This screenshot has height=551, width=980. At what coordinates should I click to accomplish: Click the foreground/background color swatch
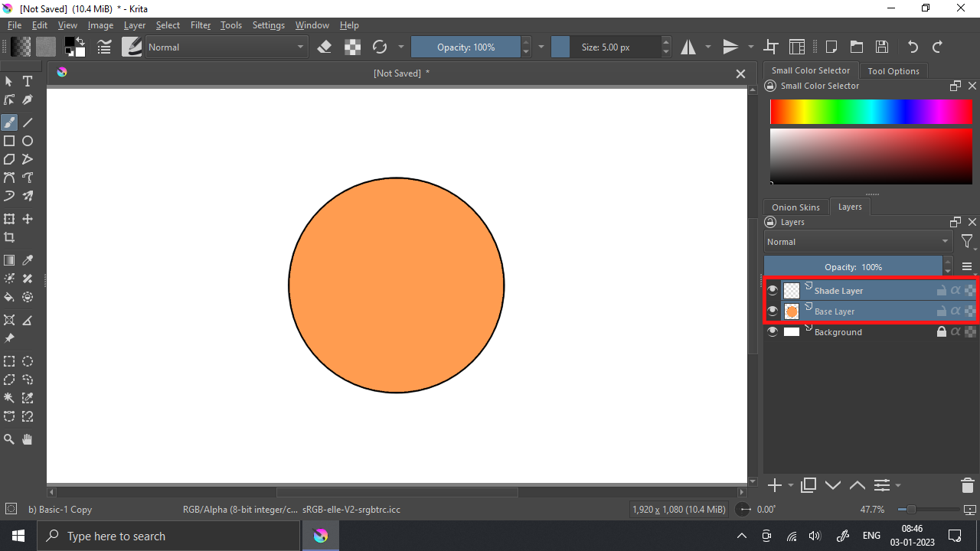[x=75, y=47]
